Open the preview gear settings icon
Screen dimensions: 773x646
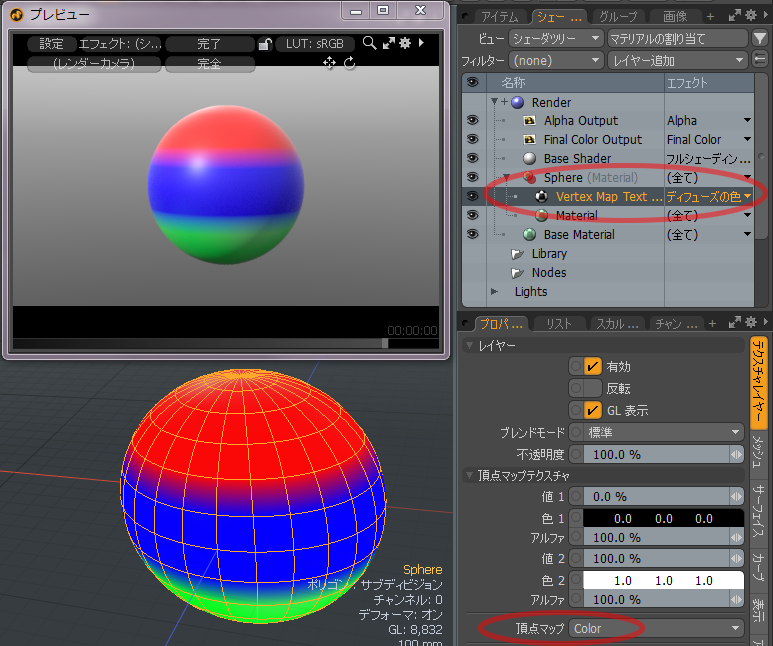405,43
